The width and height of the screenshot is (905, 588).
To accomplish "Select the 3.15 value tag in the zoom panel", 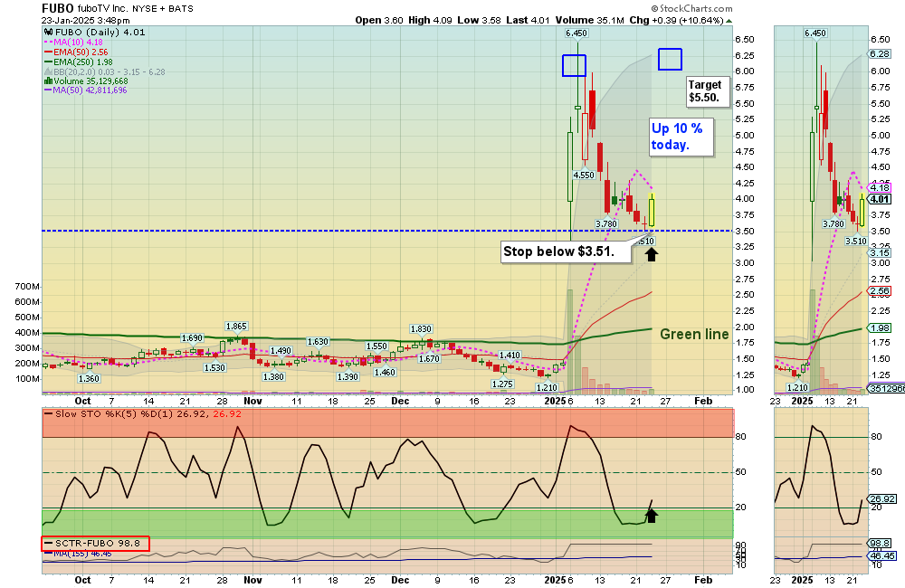I will point(880,252).
